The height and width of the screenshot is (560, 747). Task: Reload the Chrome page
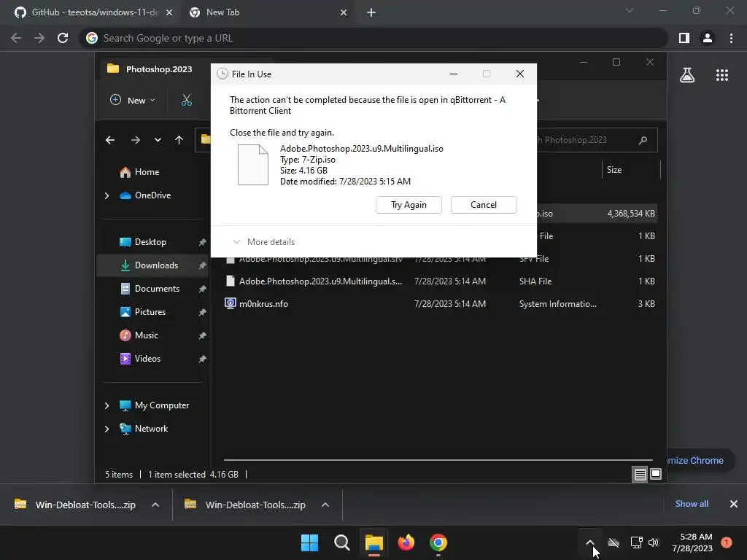[63, 38]
